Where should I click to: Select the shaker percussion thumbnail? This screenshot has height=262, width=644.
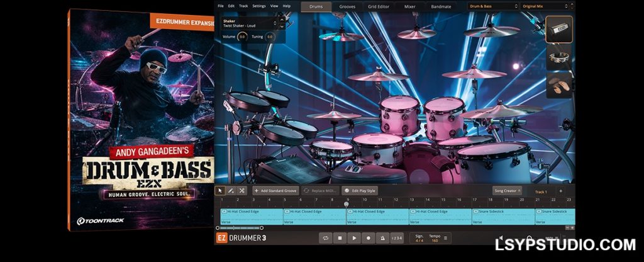point(559,29)
